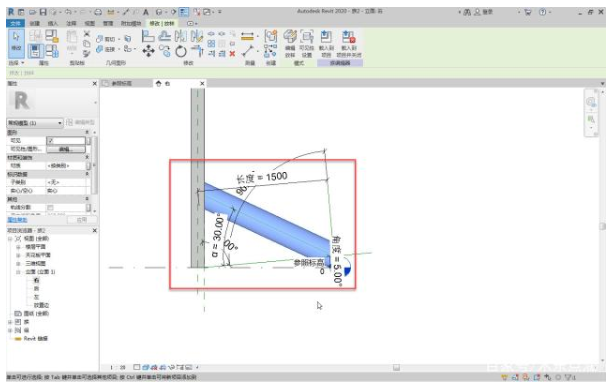610x386 pixels.
Task: Click the Measure between two references icon
Action: coord(247,51)
